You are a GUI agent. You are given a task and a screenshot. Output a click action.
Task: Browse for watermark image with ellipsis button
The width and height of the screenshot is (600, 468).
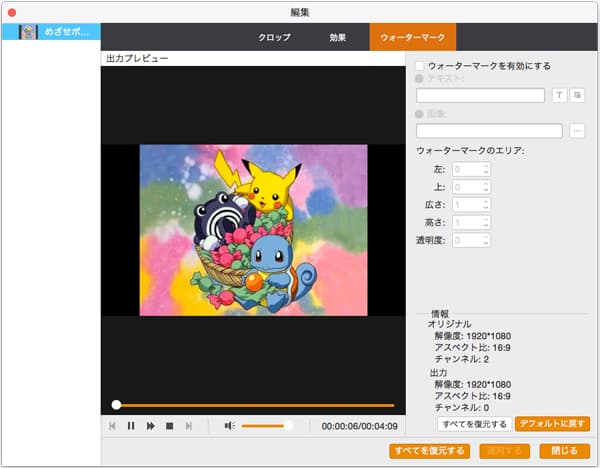(x=577, y=131)
